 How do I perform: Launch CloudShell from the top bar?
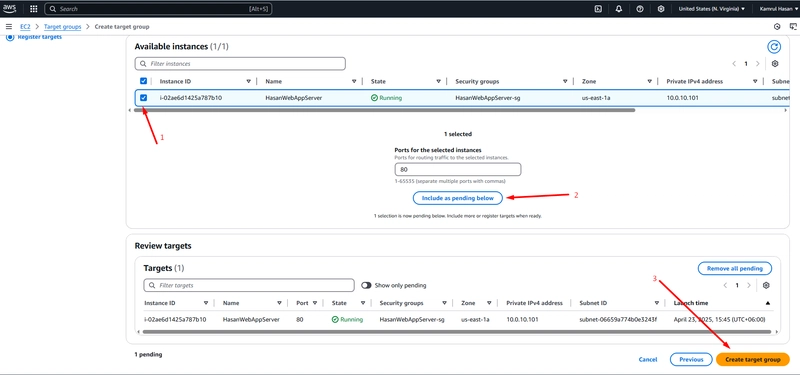pyautogui.click(x=598, y=9)
